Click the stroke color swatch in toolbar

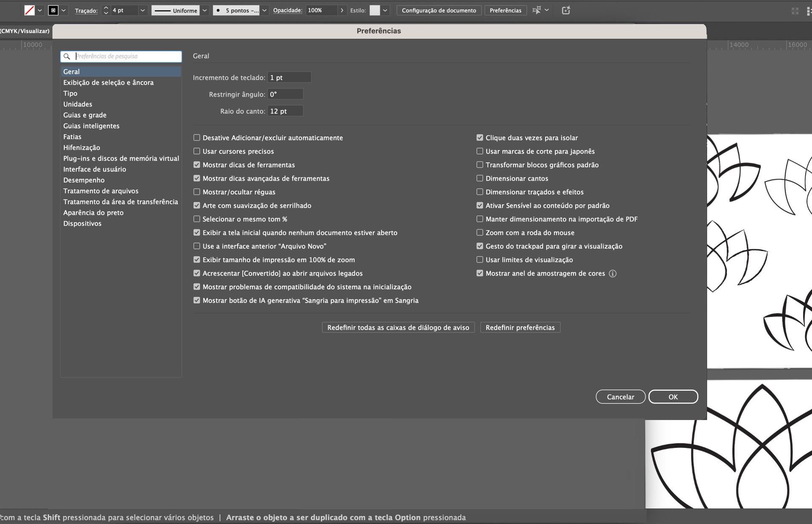click(53, 10)
